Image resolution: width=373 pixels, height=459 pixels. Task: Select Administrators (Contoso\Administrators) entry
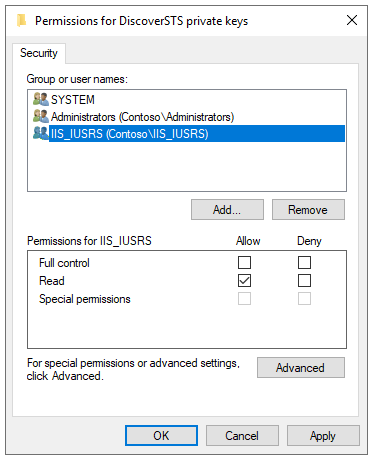142,117
